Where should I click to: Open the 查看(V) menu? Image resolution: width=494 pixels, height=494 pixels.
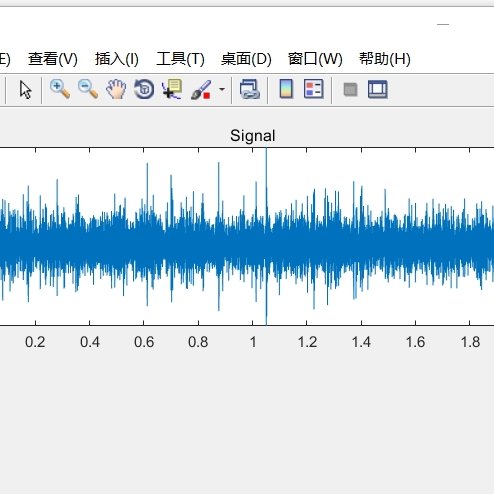(x=53, y=59)
